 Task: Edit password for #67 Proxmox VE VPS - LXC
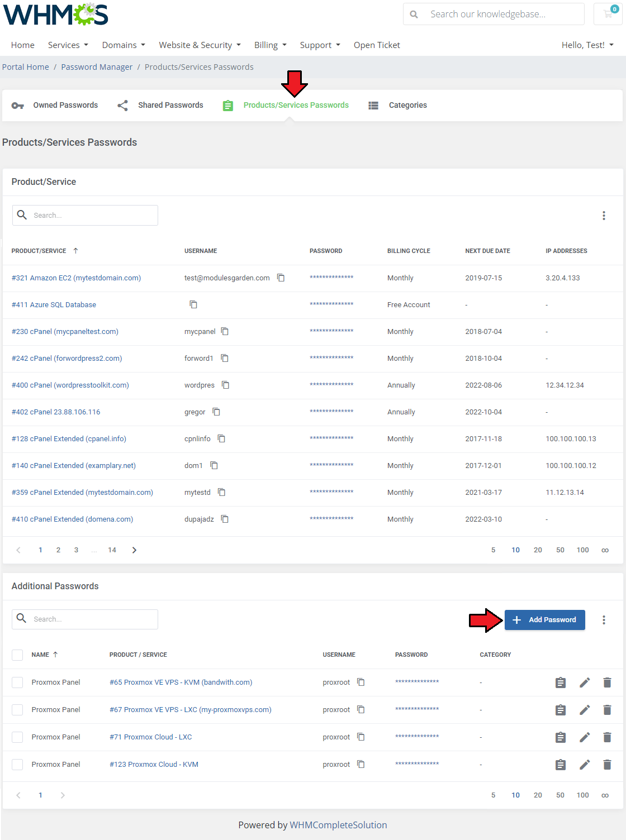pyautogui.click(x=585, y=710)
